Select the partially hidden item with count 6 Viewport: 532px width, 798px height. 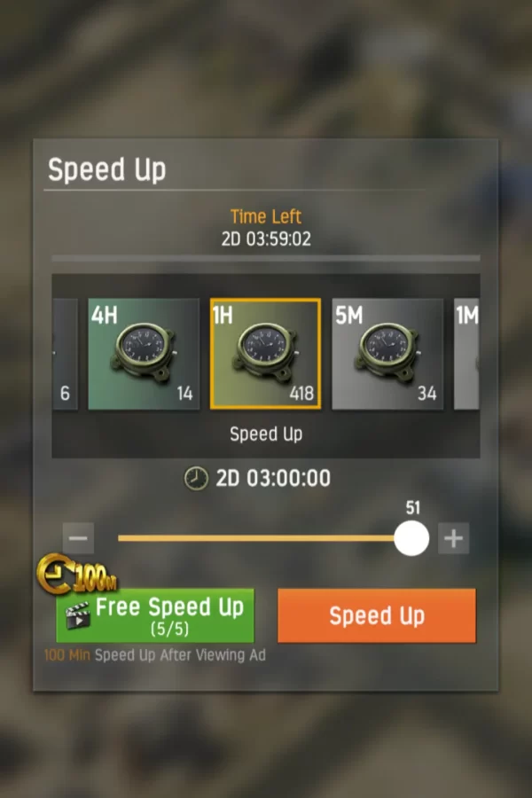[65, 354]
